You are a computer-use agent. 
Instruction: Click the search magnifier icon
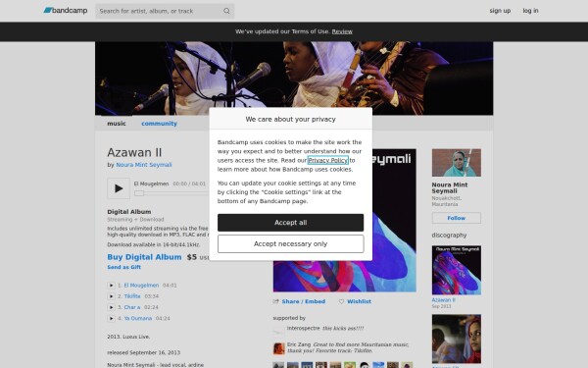click(226, 11)
